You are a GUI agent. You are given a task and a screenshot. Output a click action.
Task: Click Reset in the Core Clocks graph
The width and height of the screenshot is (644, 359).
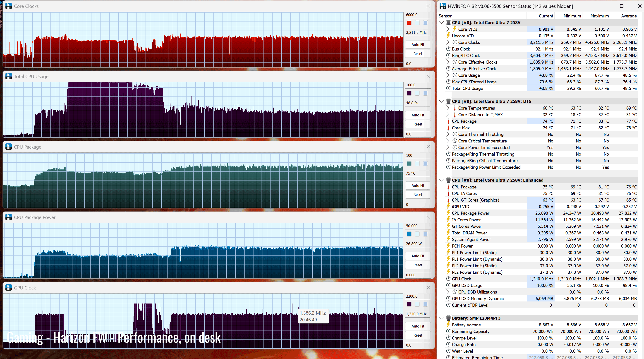[x=417, y=53]
